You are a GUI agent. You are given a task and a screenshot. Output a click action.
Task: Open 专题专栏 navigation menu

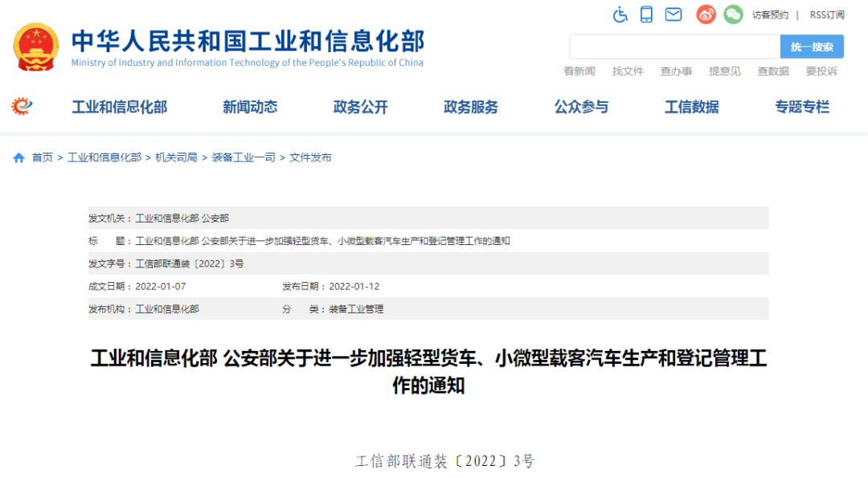802,107
